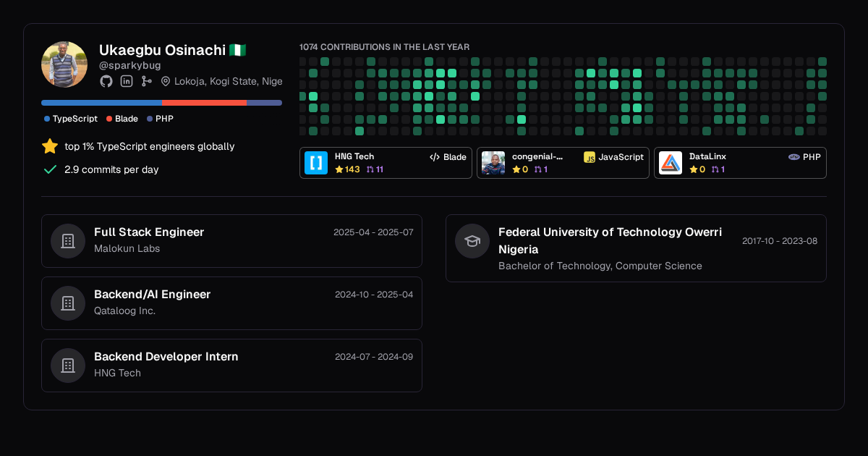868x456 pixels.
Task: Click the Federal University of Technology Owerri heading
Action: (610, 240)
